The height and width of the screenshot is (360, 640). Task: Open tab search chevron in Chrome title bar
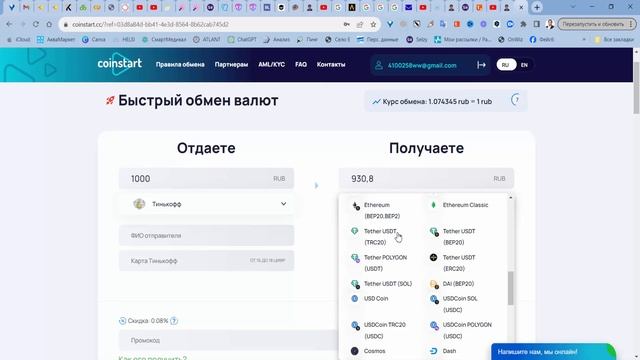coord(573,7)
